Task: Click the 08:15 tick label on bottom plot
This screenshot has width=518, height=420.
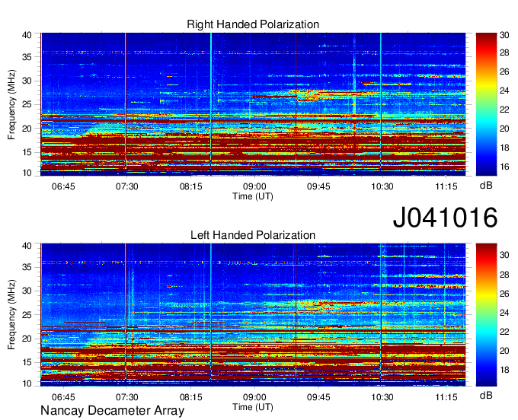Action: coord(191,397)
